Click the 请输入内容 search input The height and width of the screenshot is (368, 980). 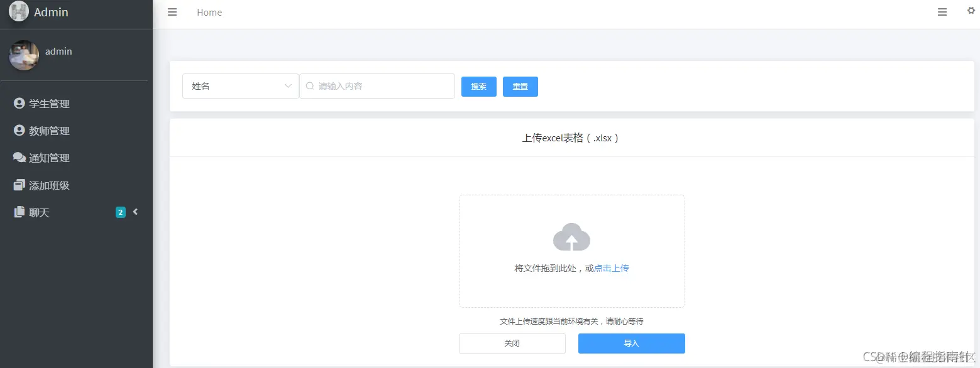pos(377,86)
